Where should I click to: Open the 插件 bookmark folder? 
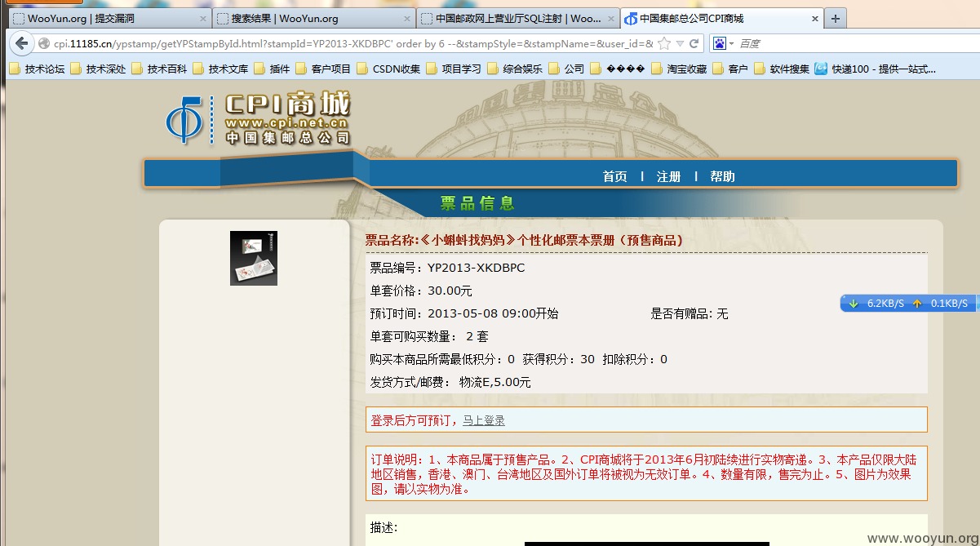coord(272,69)
